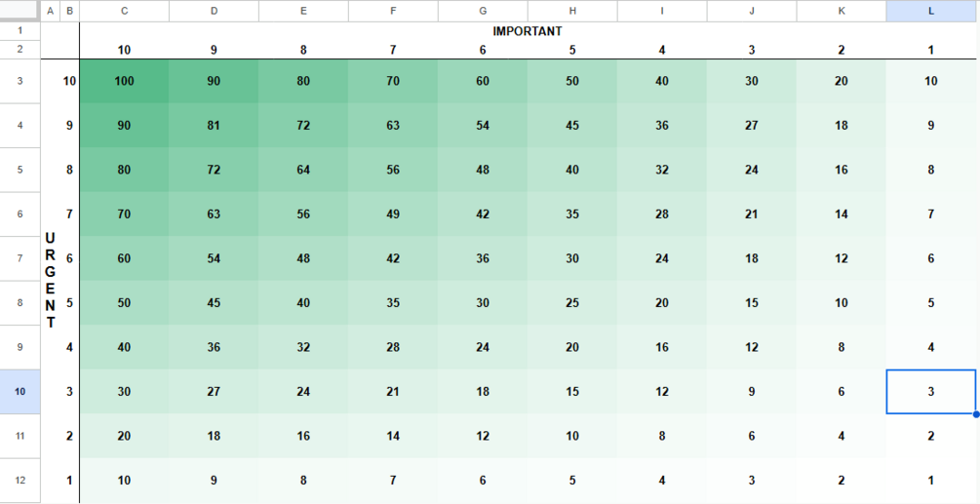Select the cell containing 100

coord(125,81)
